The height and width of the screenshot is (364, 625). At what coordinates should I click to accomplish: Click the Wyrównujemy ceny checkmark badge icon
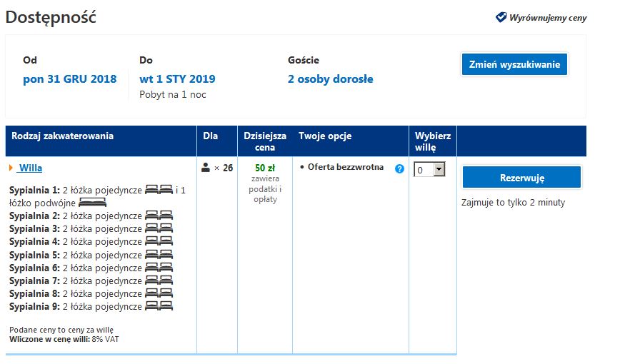[501, 17]
